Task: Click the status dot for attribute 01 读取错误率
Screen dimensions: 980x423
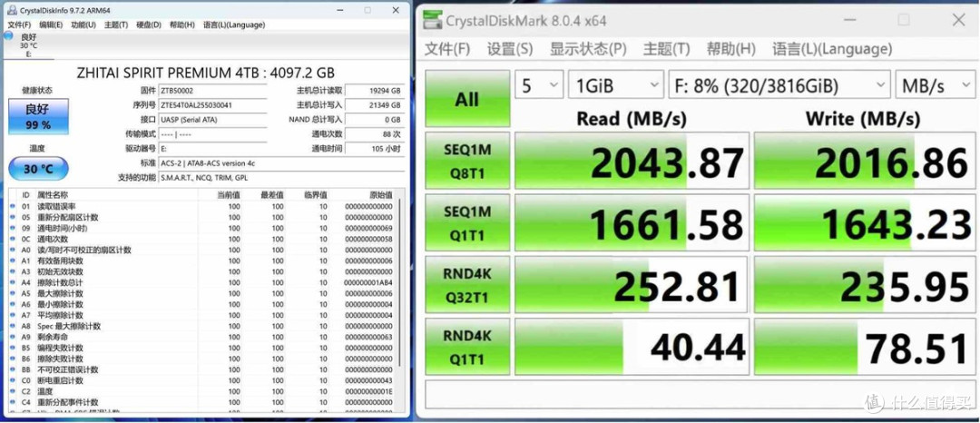Action: coord(13,206)
